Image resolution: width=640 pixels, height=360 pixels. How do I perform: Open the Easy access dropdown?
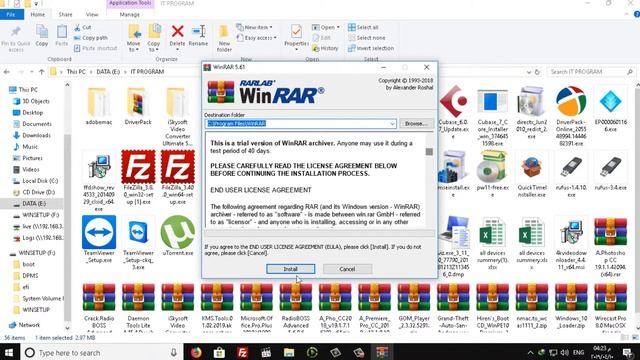pyautogui.click(x=257, y=38)
